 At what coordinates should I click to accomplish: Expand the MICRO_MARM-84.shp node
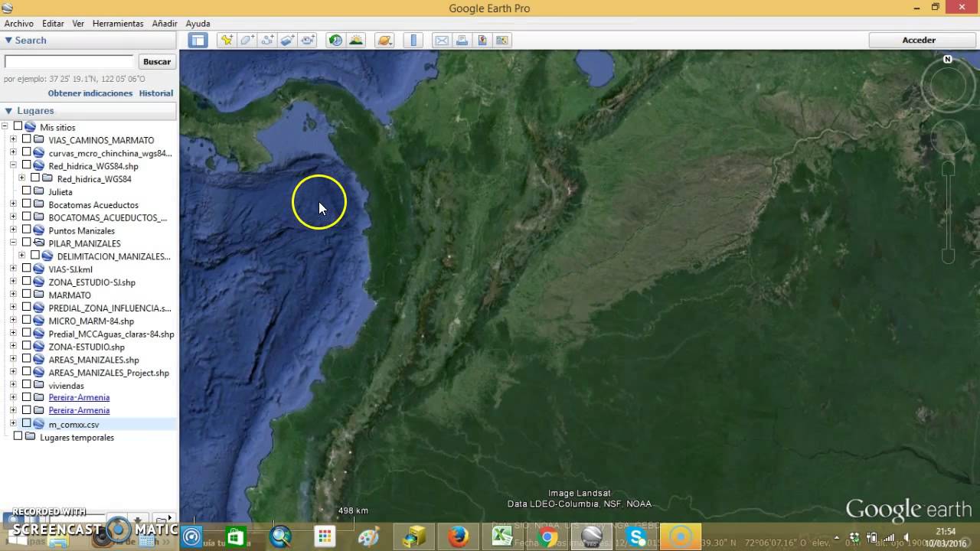[13, 320]
